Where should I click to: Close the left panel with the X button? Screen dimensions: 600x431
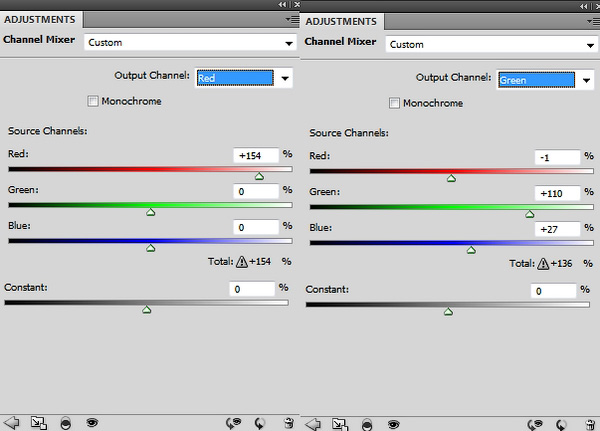[x=297, y=5]
